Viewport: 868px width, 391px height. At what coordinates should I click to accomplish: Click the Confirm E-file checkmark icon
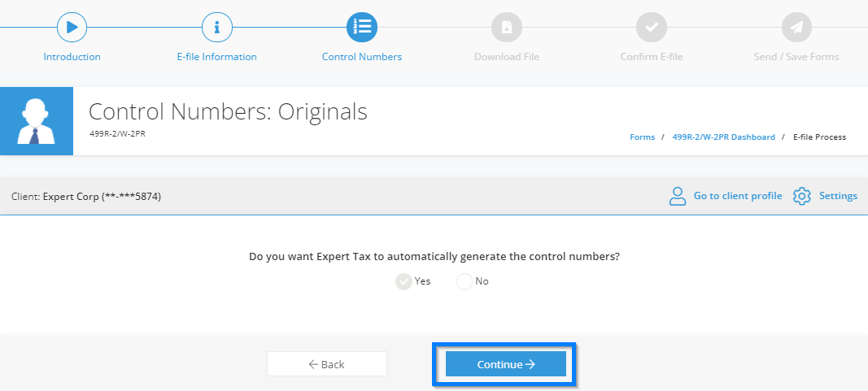(x=652, y=27)
